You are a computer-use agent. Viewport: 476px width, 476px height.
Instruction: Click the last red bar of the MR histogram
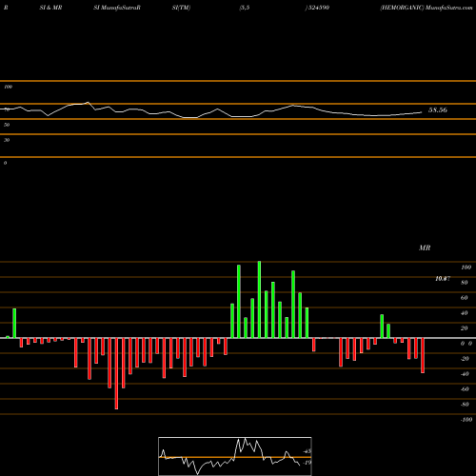pyautogui.click(x=423, y=355)
